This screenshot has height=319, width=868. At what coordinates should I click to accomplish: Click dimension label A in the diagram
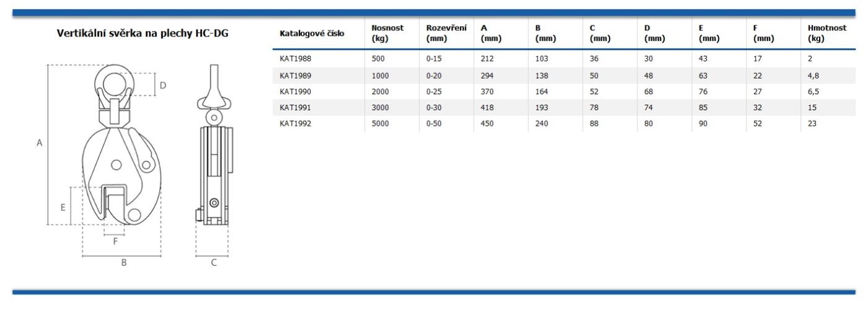pyautogui.click(x=39, y=143)
